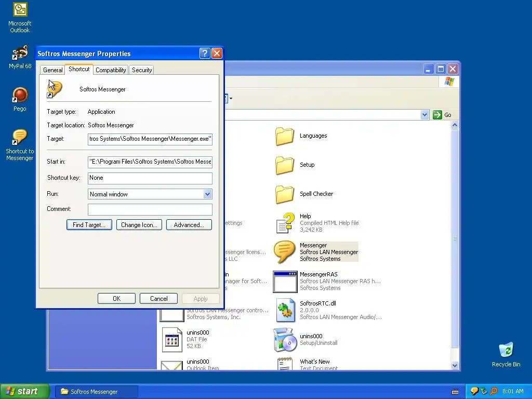Click the Explorer scrollbar down arrow
Screen dimensions: 532x399
tap(455, 365)
